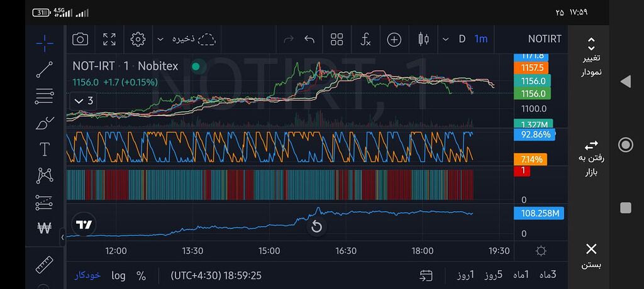
Task: Tap رفتن به بازار to go to market
Action: point(591,157)
